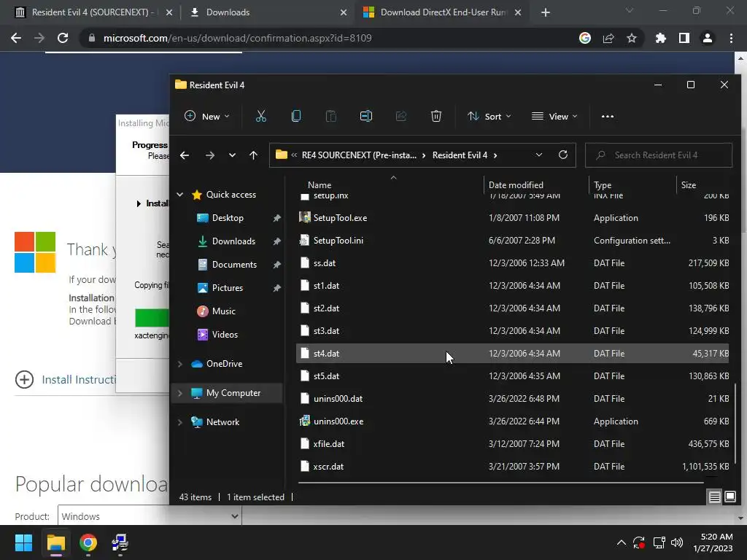This screenshot has height=560, width=747.
Task: Collapse the Quick access tree node
Action: [x=180, y=194]
